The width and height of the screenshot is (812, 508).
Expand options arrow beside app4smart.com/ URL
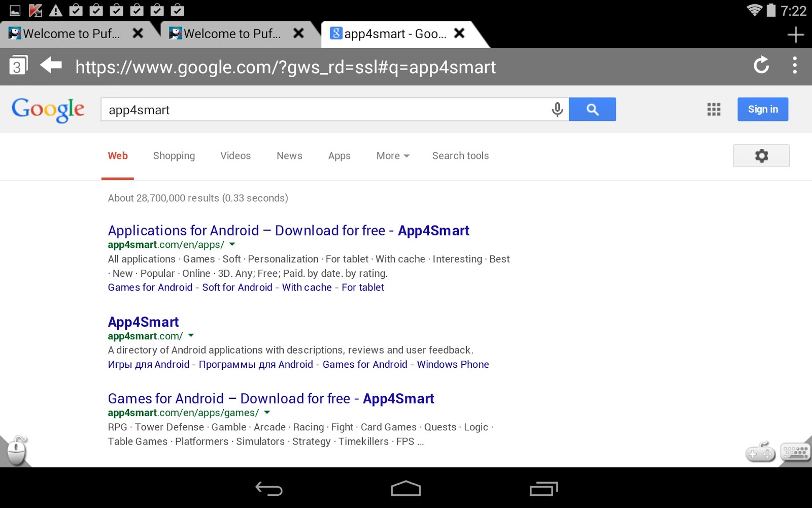(x=191, y=335)
